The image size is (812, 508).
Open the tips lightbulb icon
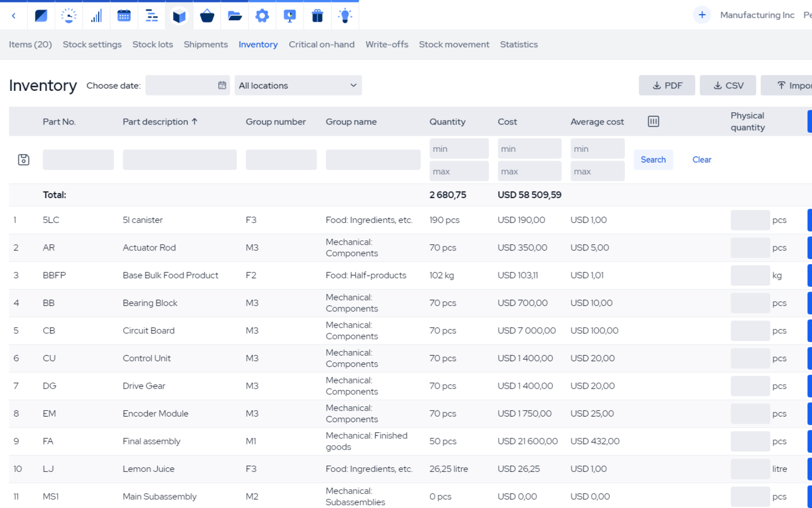point(345,15)
